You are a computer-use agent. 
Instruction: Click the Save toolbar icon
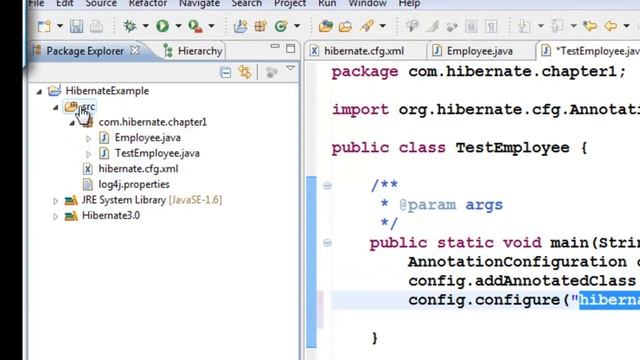click(x=76, y=27)
